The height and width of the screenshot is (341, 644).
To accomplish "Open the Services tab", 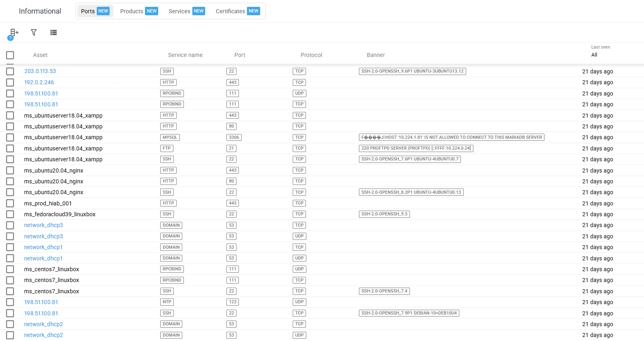I will tap(186, 11).
